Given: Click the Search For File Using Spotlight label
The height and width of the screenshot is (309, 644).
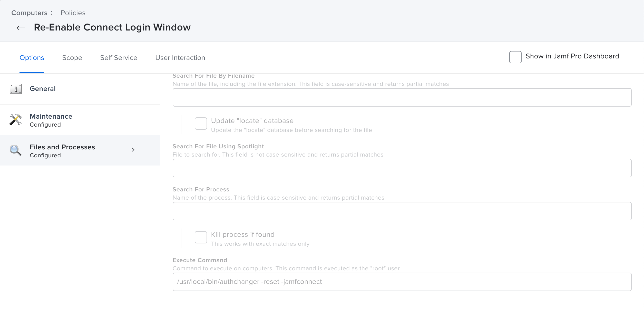Looking at the screenshot, I should pyautogui.click(x=218, y=146).
